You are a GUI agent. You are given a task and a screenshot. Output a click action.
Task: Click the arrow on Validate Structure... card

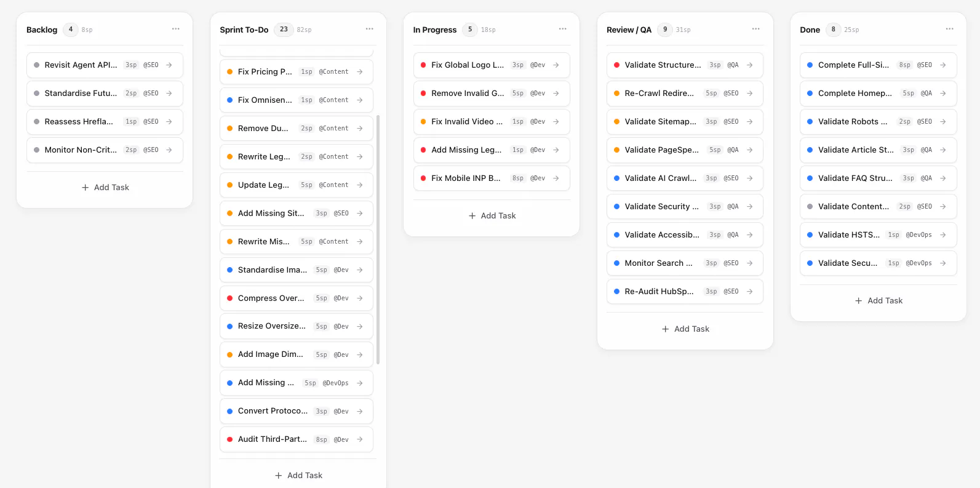point(750,65)
